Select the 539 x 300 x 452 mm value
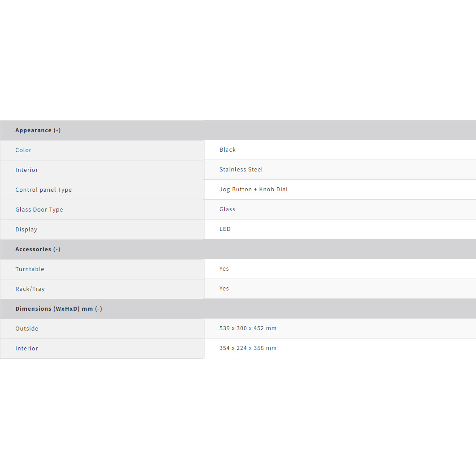 248,328
